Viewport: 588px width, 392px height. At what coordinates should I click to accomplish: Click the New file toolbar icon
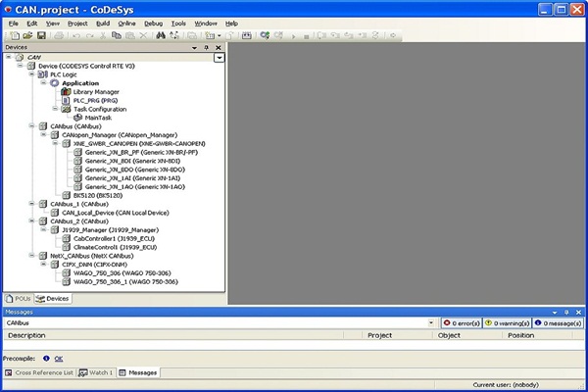[x=12, y=35]
